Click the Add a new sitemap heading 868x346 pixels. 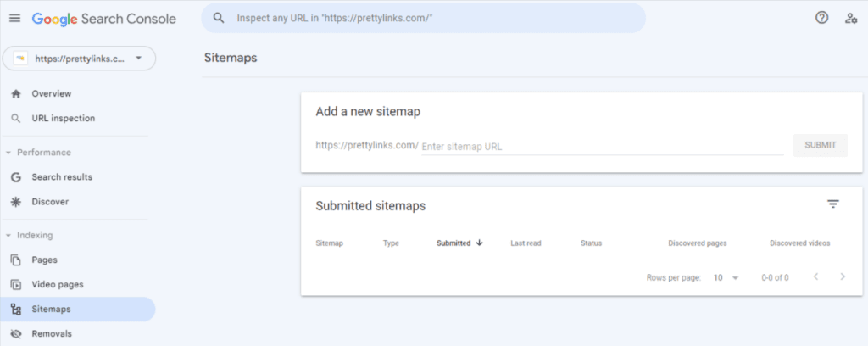[x=368, y=112]
